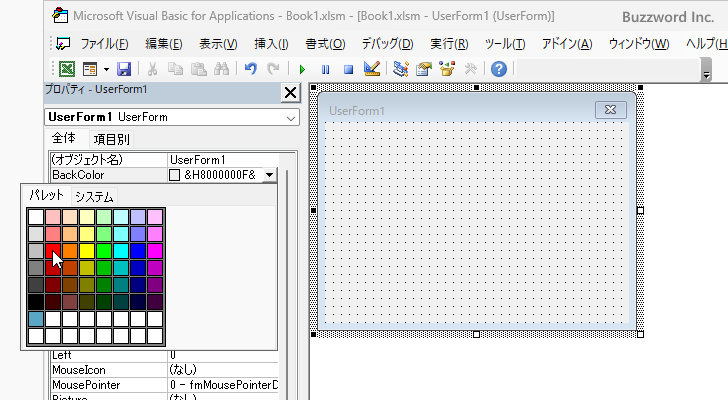728x400 pixels.
Task: Open VBA Help question mark icon
Action: (499, 69)
